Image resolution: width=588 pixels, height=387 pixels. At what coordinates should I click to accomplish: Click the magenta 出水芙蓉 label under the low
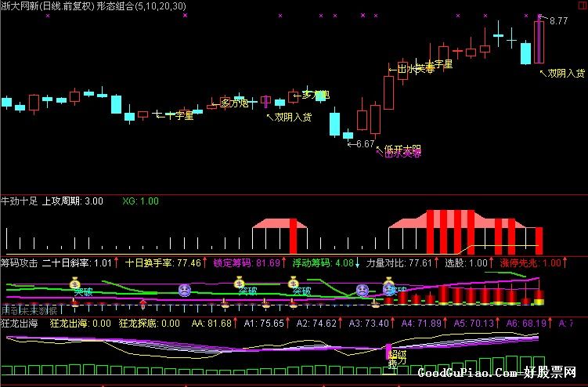coord(402,154)
